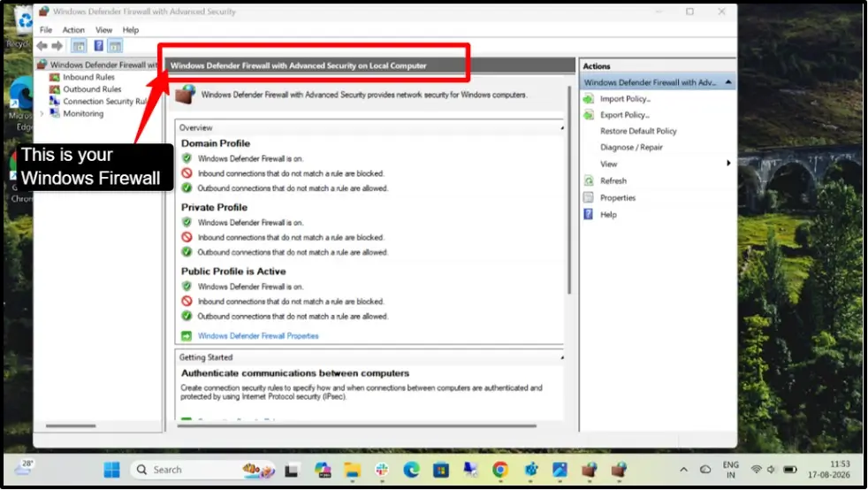Click the OneDrive cloud tray icon
This screenshot has height=490, width=868.
point(705,470)
